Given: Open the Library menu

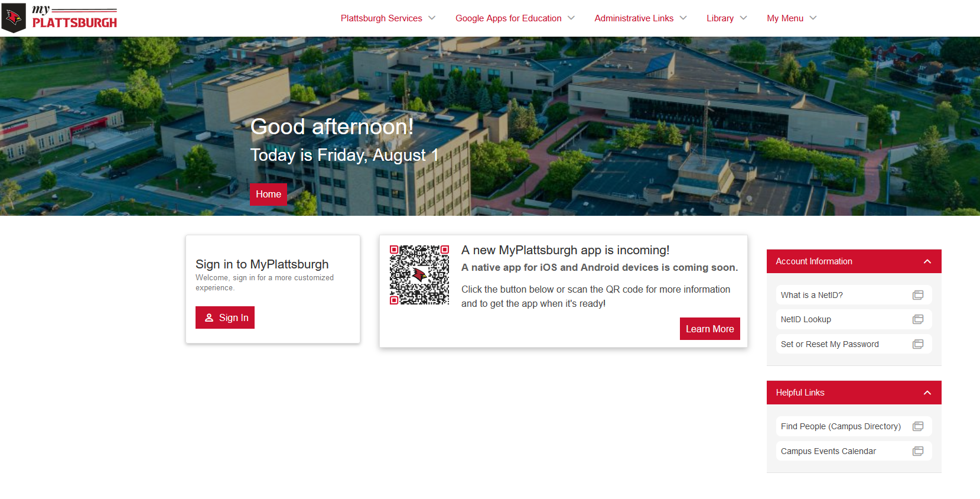Looking at the screenshot, I should (x=720, y=18).
